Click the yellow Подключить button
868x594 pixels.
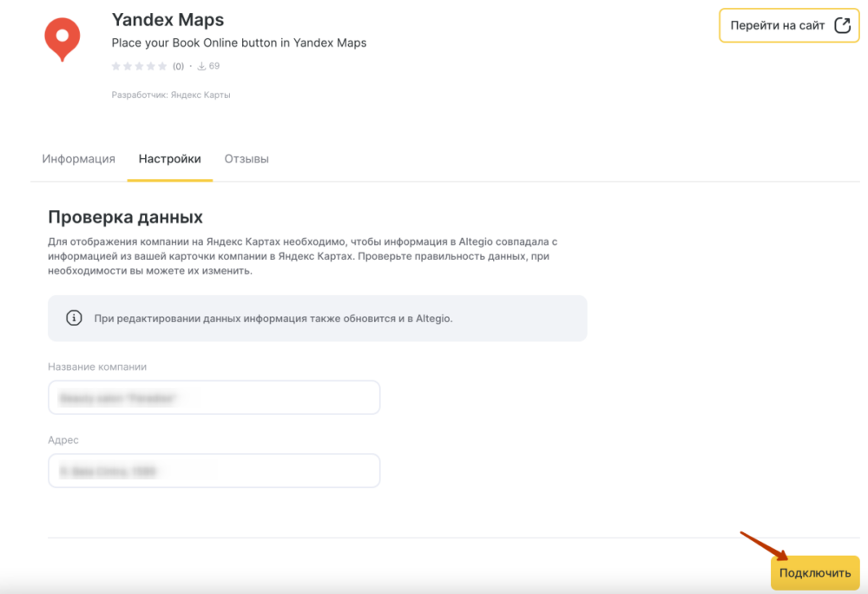pos(814,573)
